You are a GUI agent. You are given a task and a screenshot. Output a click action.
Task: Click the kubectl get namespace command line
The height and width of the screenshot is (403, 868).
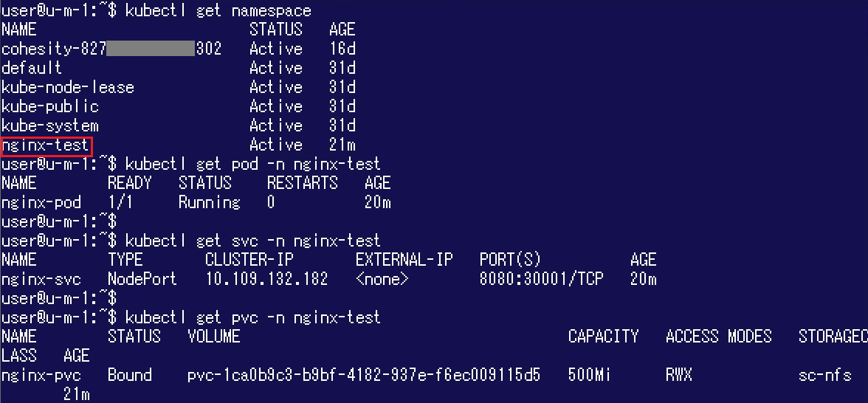pos(156,10)
